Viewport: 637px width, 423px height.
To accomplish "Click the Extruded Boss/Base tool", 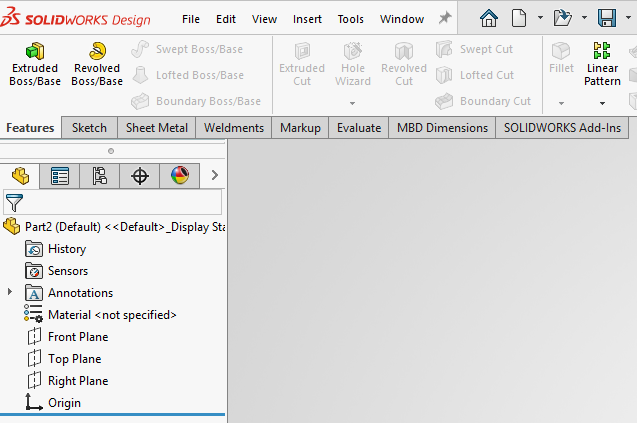I will tap(35, 64).
